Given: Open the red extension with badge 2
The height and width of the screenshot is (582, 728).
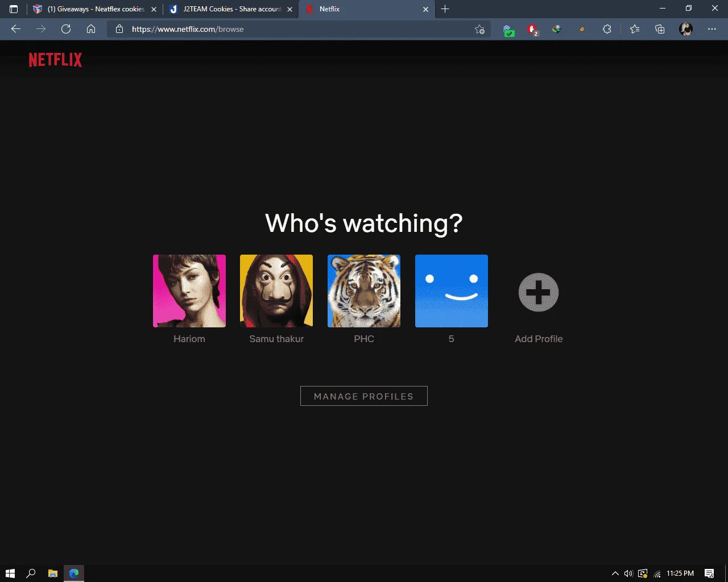Looking at the screenshot, I should click(532, 30).
